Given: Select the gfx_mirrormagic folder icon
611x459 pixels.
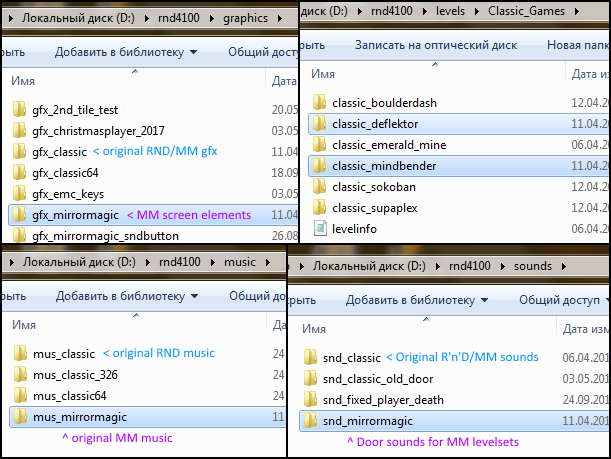Looking at the screenshot, I should [19, 214].
